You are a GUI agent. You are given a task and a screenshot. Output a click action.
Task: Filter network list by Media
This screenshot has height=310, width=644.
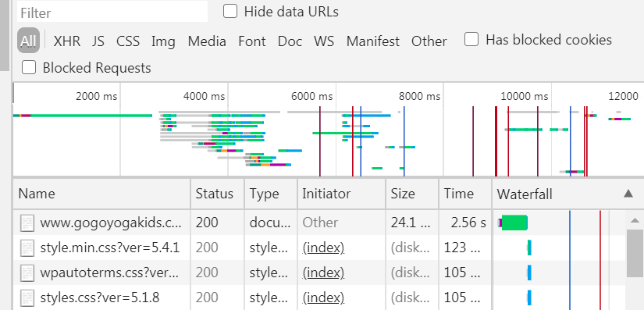pos(207,41)
